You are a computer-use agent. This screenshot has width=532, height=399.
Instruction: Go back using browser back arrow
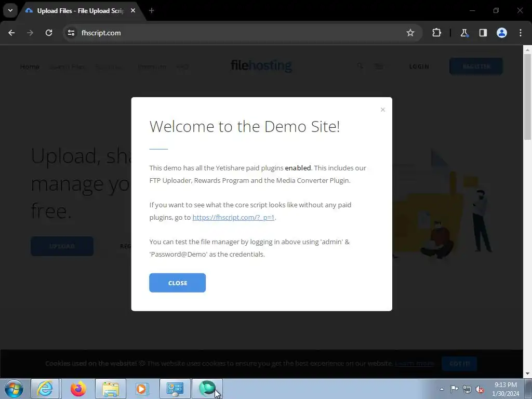(x=11, y=33)
